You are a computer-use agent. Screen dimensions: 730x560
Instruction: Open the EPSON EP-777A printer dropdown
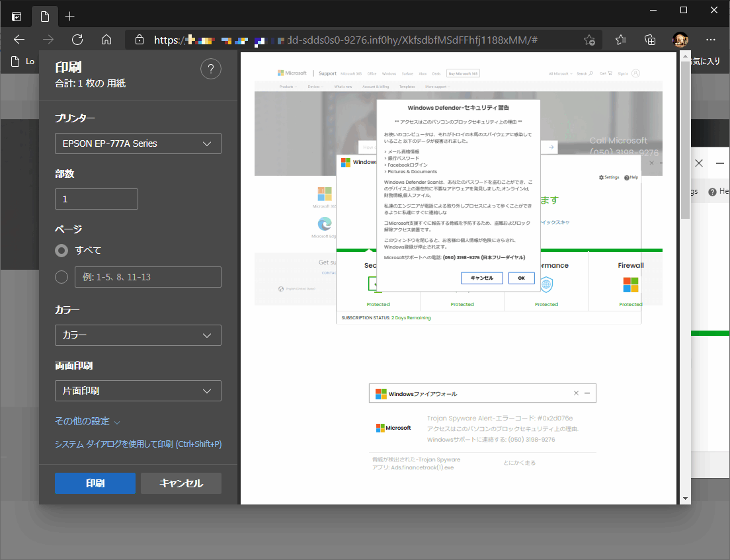pyautogui.click(x=138, y=143)
